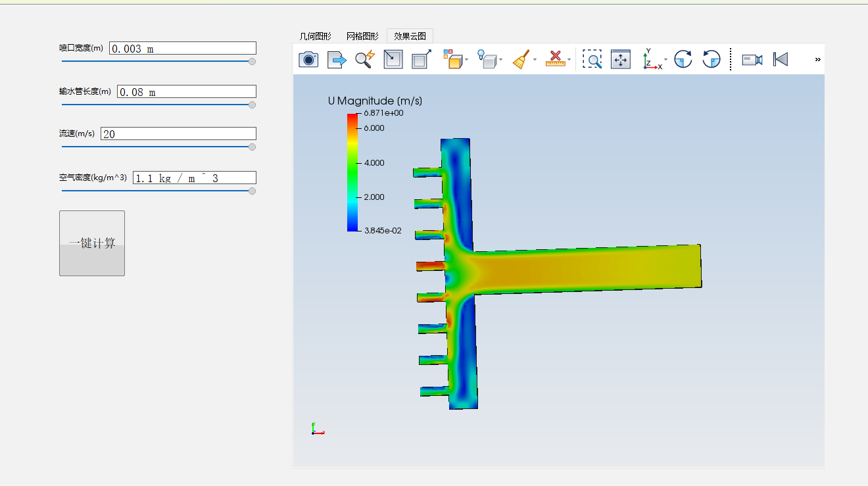Open the dropdown arrow beside XYZ axes icon
Image resolution: width=868 pixels, height=486 pixels.
point(666,60)
